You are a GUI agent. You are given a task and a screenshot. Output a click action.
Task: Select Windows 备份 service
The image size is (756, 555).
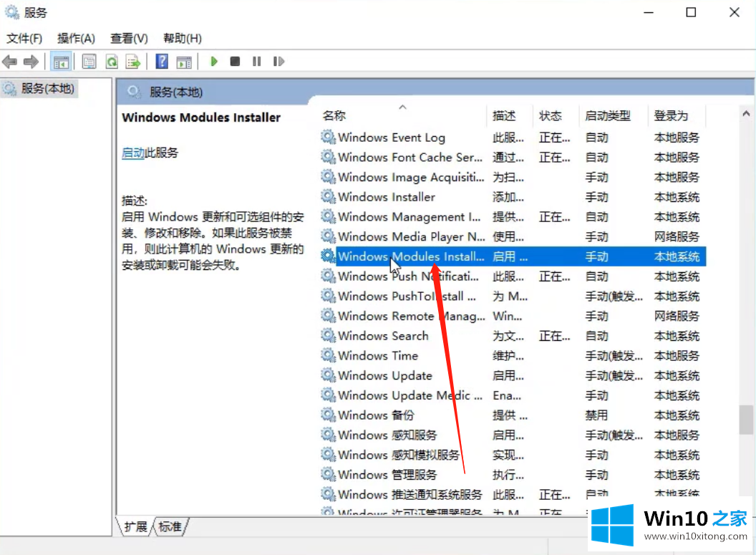[x=513, y=415]
